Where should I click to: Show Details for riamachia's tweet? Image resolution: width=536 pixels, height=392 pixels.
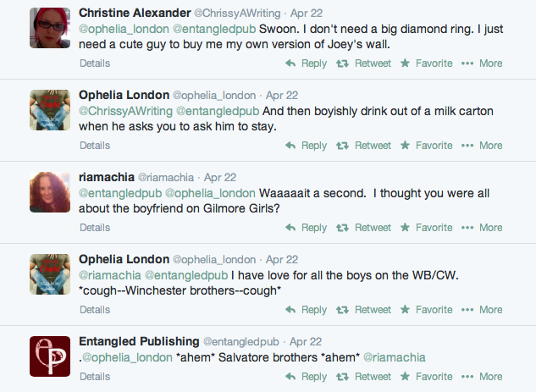coord(95,228)
